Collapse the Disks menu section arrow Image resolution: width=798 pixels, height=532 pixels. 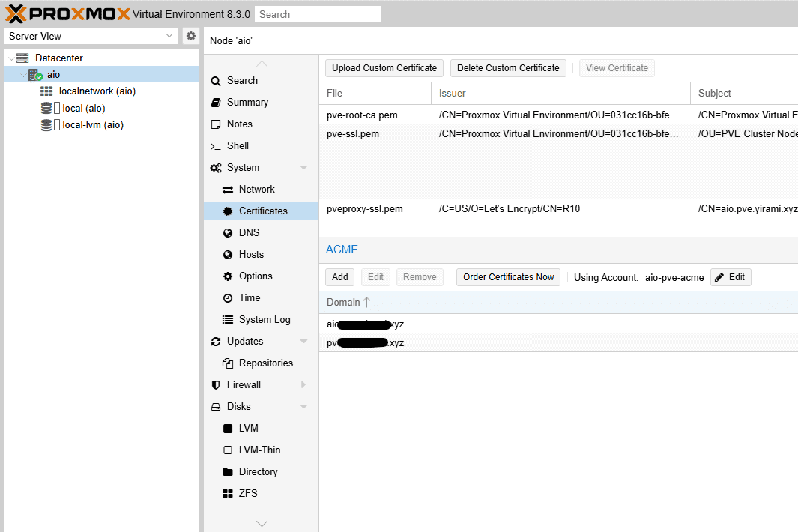tap(303, 406)
